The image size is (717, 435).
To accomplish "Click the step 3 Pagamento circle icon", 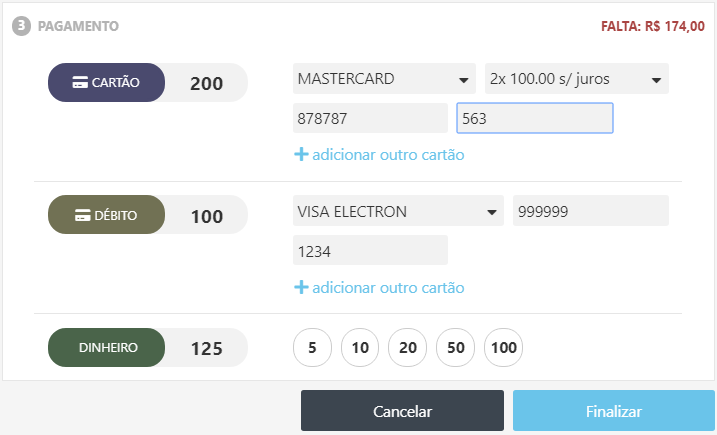I will [21, 26].
